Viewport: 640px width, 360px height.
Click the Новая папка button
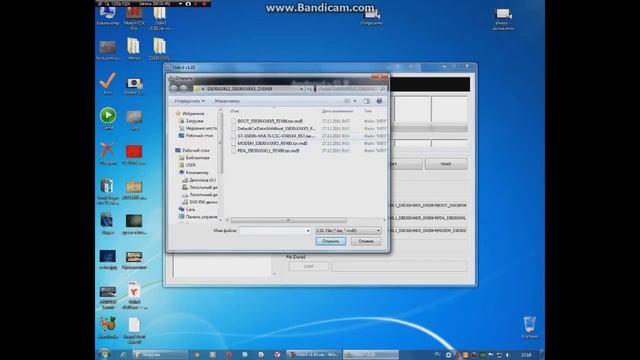227,101
